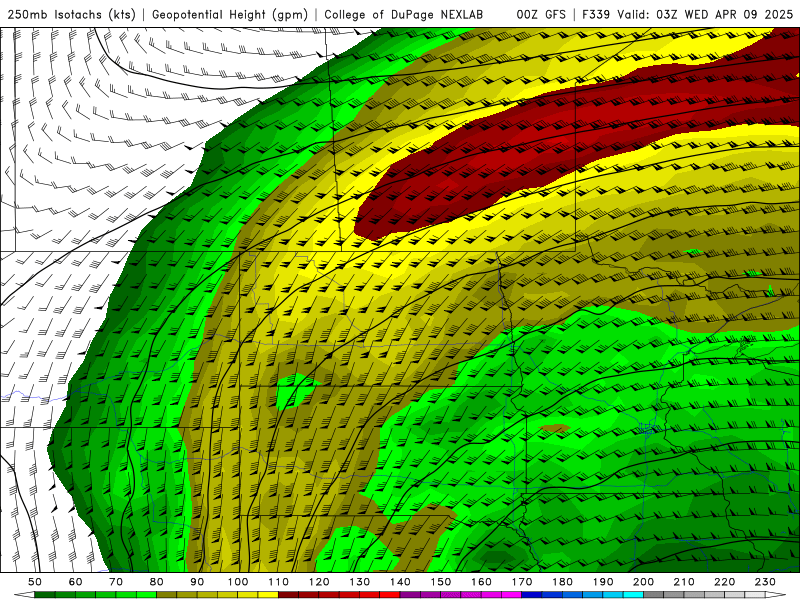Click the legend value '50'
This screenshot has height=600, width=800.
pyautogui.click(x=35, y=582)
